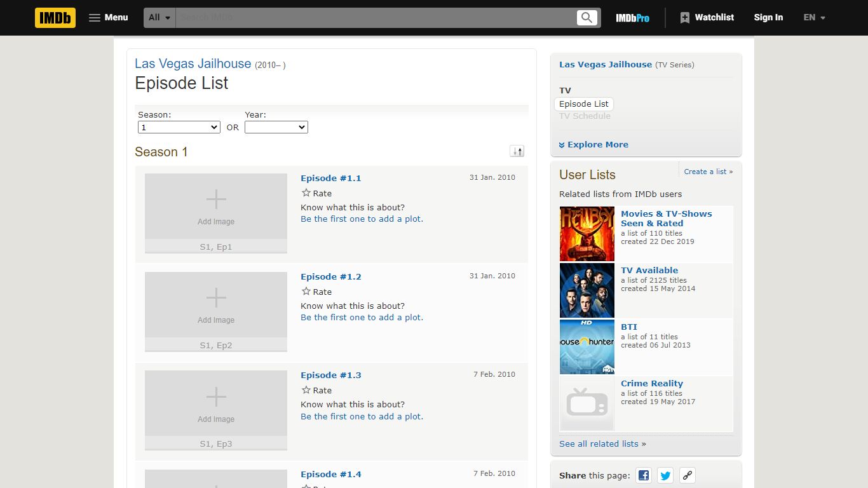The width and height of the screenshot is (868, 488).
Task: Click Sign In
Action: (x=768, y=18)
